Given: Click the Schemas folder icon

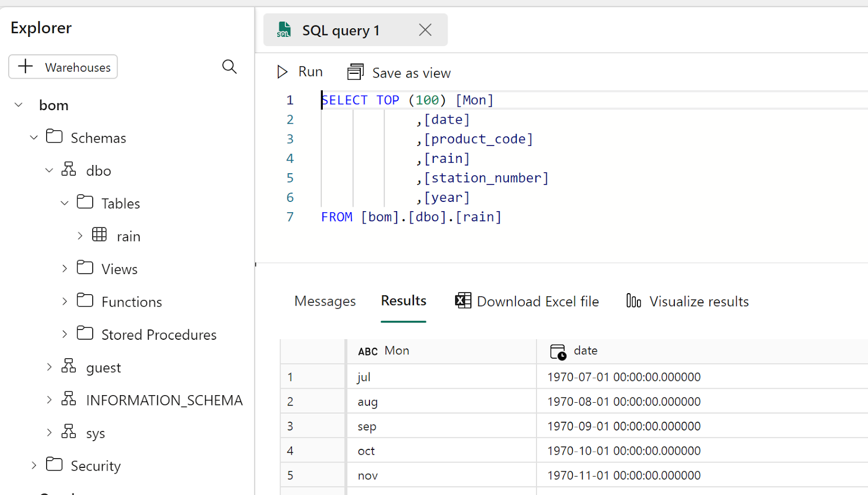Looking at the screenshot, I should 54,136.
